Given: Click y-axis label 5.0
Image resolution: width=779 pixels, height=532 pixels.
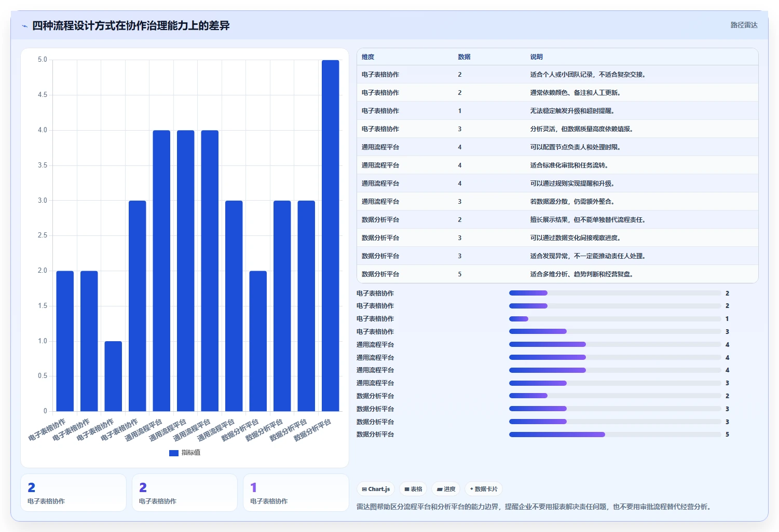Looking at the screenshot, I should pos(43,60).
